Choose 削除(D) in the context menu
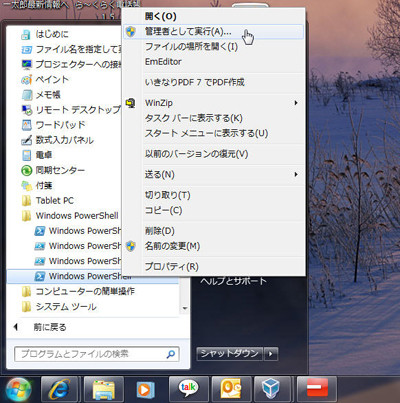Image resolution: width=400 pixels, height=403 pixels. pos(213,231)
